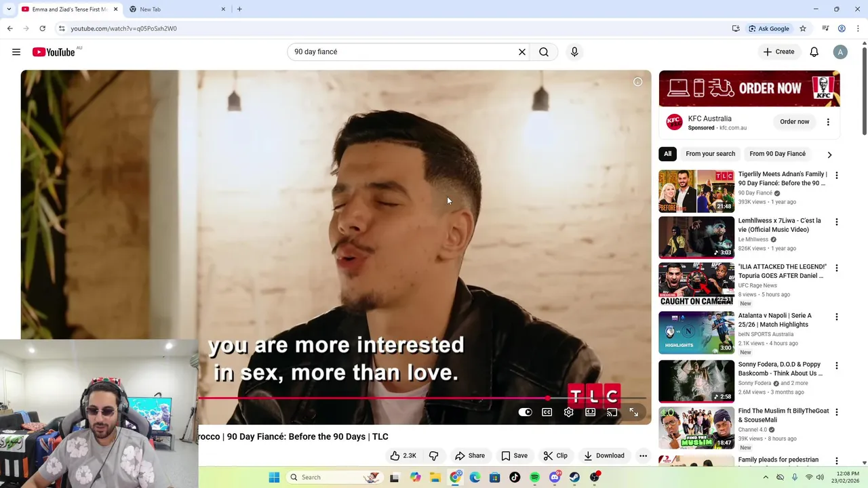Click the Lemhllwess x 7Liwa video title
The width and height of the screenshot is (868, 488).
click(779, 225)
